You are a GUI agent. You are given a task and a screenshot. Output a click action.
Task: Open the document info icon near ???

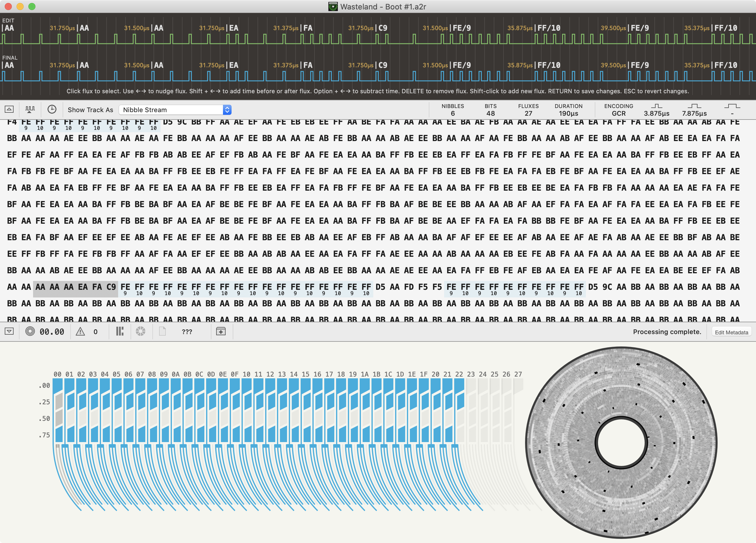click(162, 331)
